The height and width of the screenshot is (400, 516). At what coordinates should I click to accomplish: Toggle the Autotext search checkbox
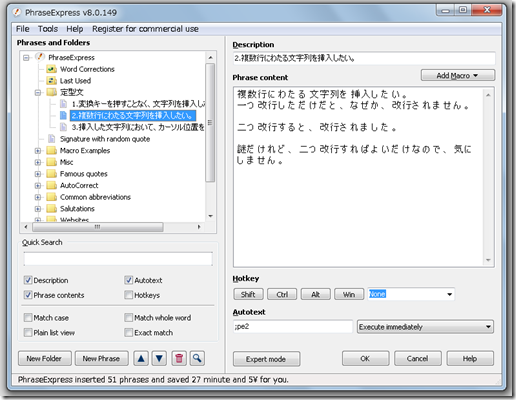tap(129, 280)
